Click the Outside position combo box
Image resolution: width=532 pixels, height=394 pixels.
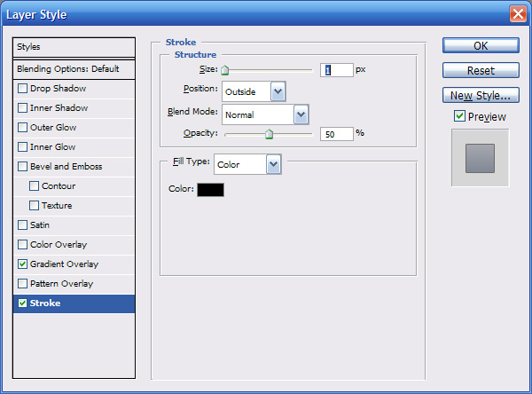pos(254,91)
